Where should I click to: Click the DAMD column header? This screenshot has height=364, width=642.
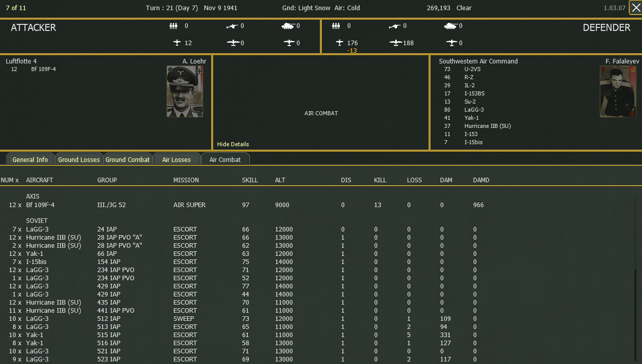(481, 180)
